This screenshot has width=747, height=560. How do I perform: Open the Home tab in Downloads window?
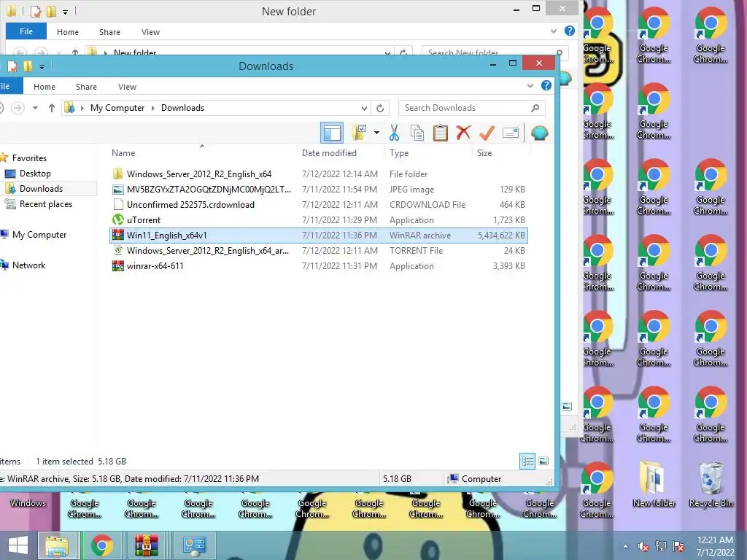coord(44,87)
